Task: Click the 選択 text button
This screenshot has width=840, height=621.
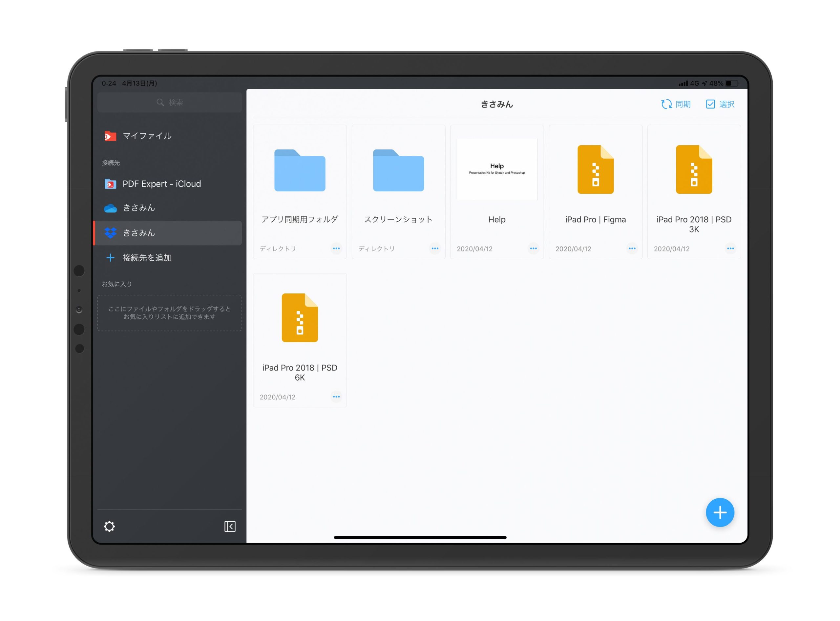Action: (726, 104)
